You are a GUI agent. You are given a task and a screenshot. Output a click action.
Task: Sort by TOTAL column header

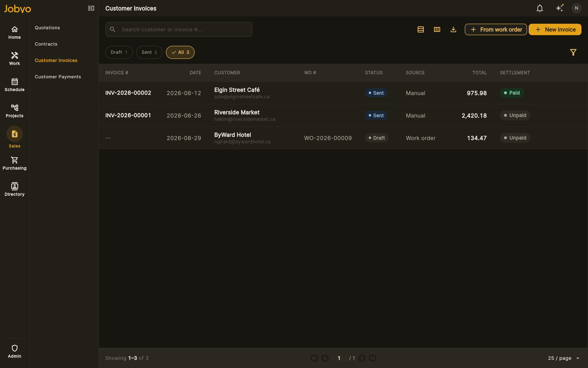pos(479,73)
